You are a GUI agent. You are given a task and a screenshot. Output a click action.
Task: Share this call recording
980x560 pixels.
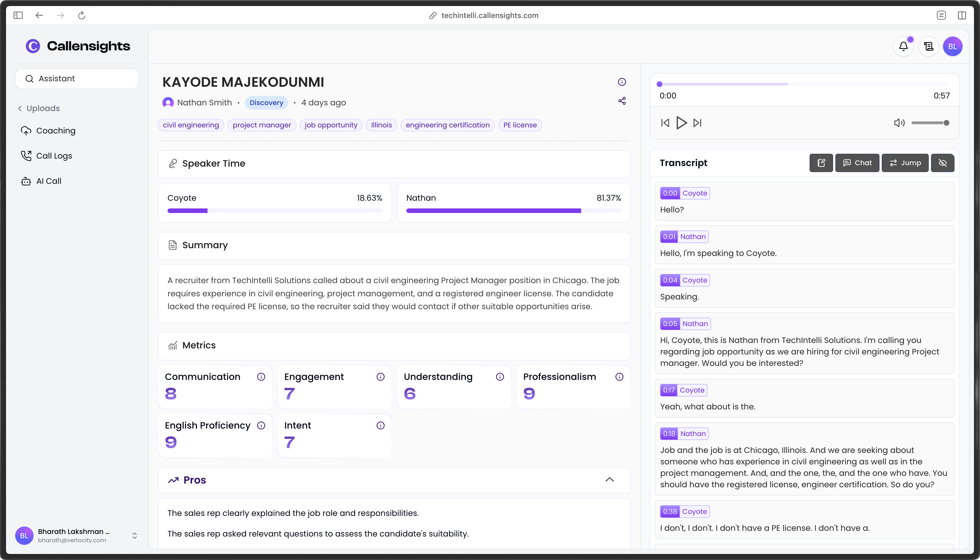coord(622,101)
